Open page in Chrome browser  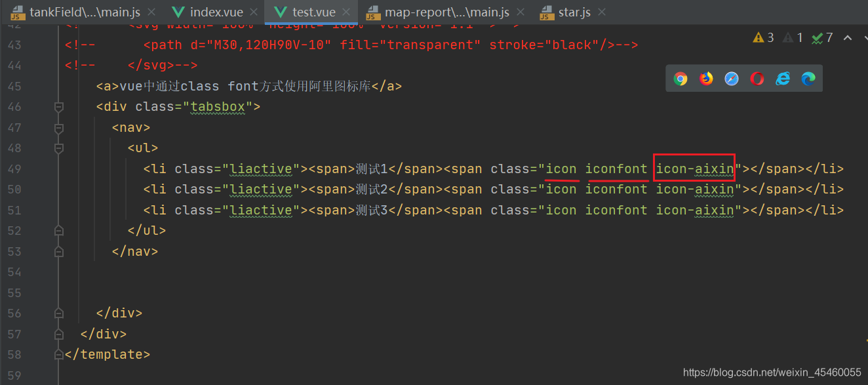click(681, 79)
